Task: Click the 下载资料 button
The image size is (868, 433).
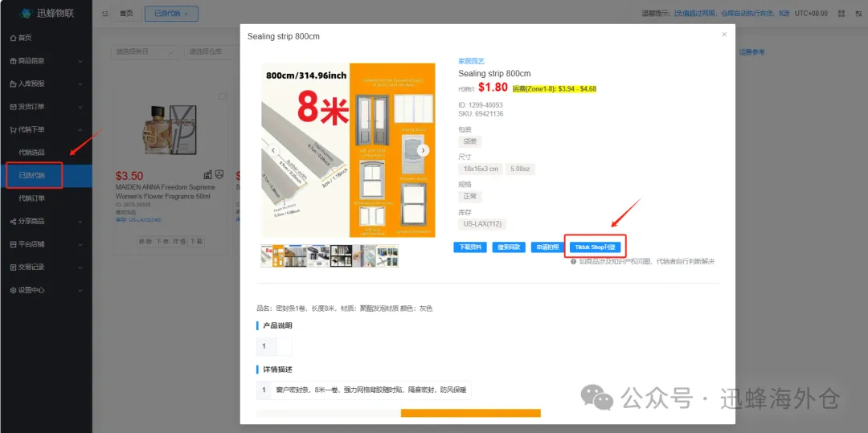Action: (x=469, y=247)
